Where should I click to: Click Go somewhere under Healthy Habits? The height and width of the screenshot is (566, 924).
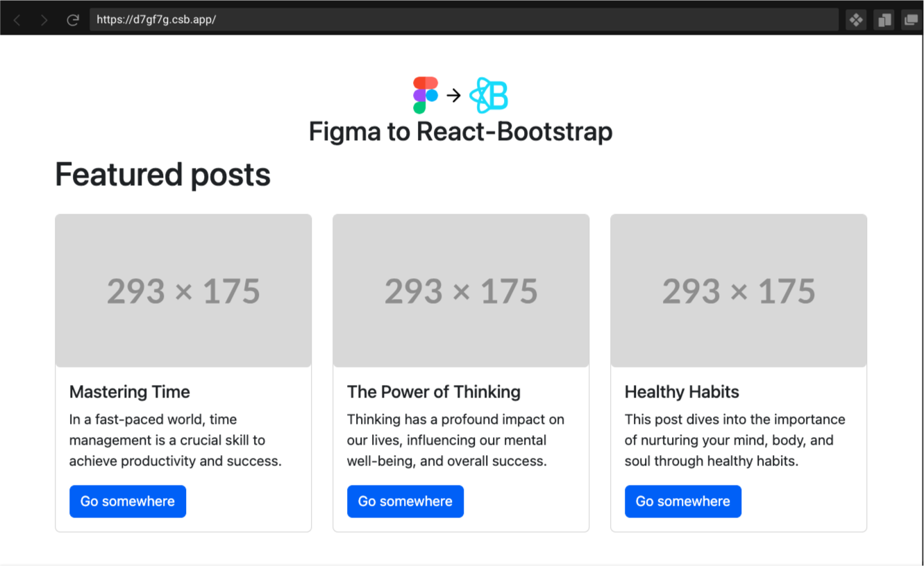coord(683,501)
